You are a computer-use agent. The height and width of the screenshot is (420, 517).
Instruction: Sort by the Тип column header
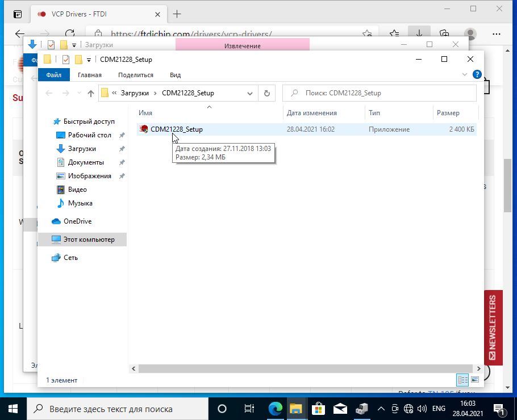[374, 113]
